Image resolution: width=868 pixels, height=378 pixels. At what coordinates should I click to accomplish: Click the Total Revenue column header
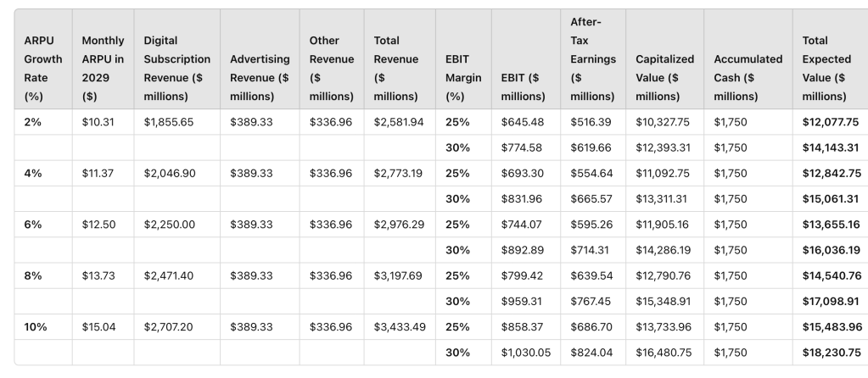coord(396,69)
